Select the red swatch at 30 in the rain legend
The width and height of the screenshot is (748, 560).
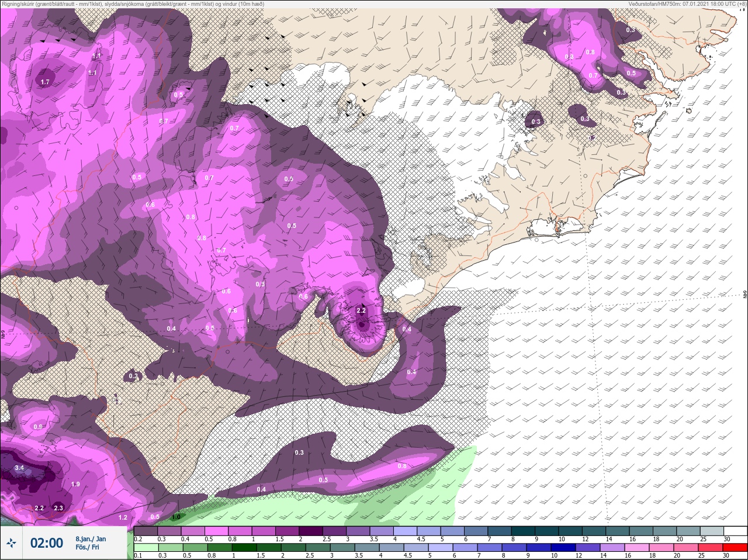[x=735, y=547]
